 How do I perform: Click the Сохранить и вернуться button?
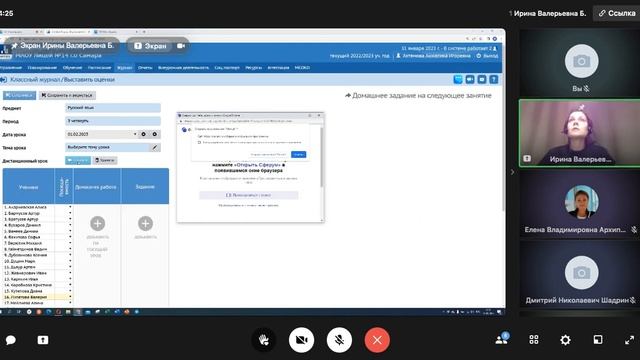pos(67,95)
